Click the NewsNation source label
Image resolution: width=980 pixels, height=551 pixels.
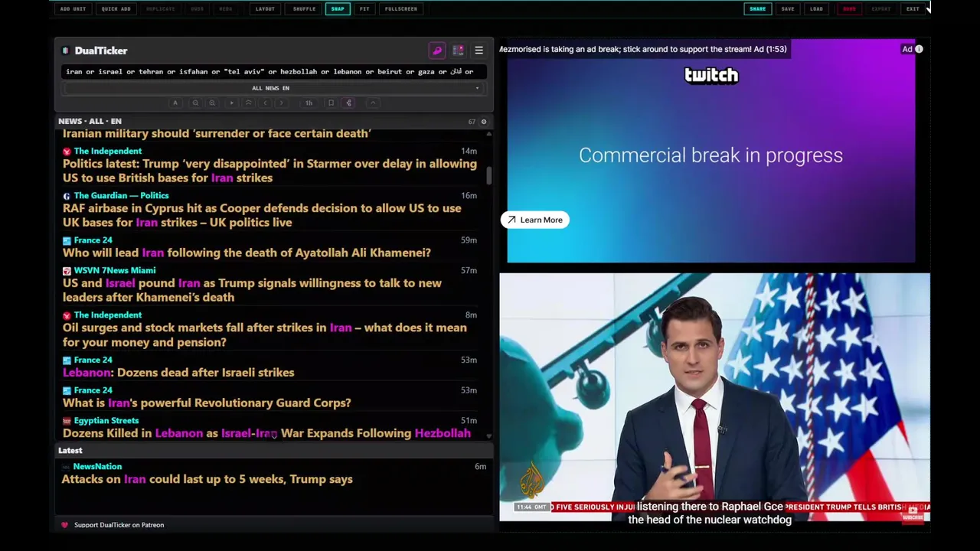(x=97, y=466)
